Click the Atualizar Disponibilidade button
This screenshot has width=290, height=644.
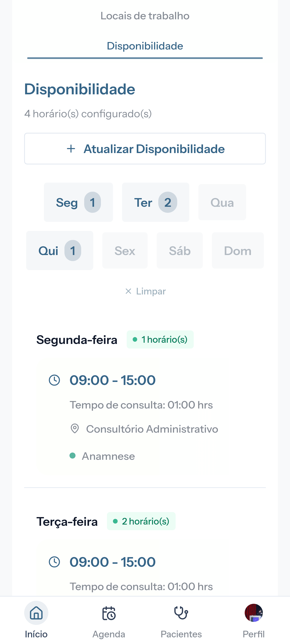click(x=145, y=149)
